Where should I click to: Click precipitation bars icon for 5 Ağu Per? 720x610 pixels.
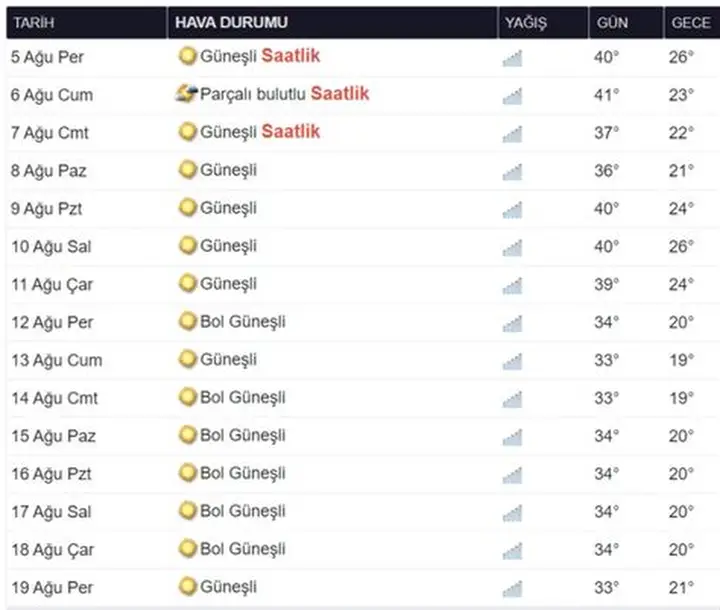coord(512,58)
